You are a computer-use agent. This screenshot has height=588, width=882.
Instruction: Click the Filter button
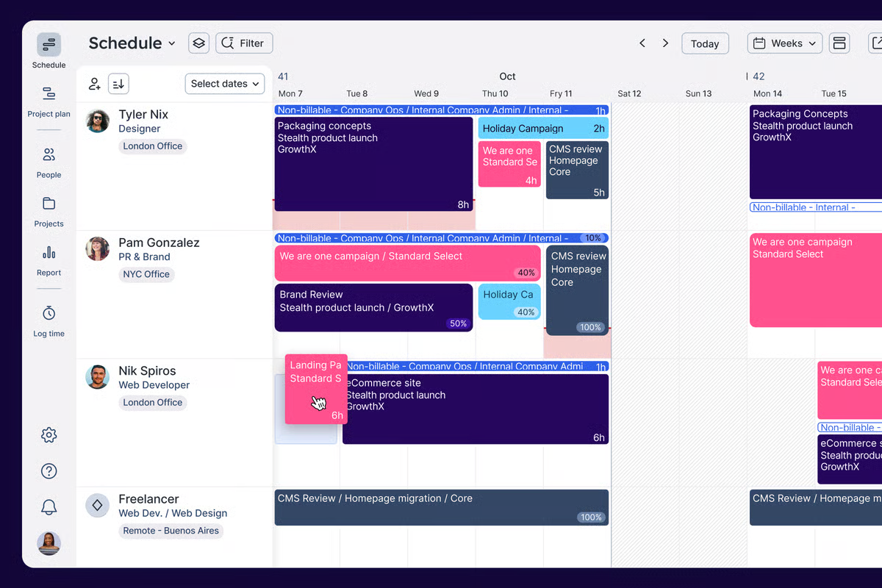tap(244, 43)
